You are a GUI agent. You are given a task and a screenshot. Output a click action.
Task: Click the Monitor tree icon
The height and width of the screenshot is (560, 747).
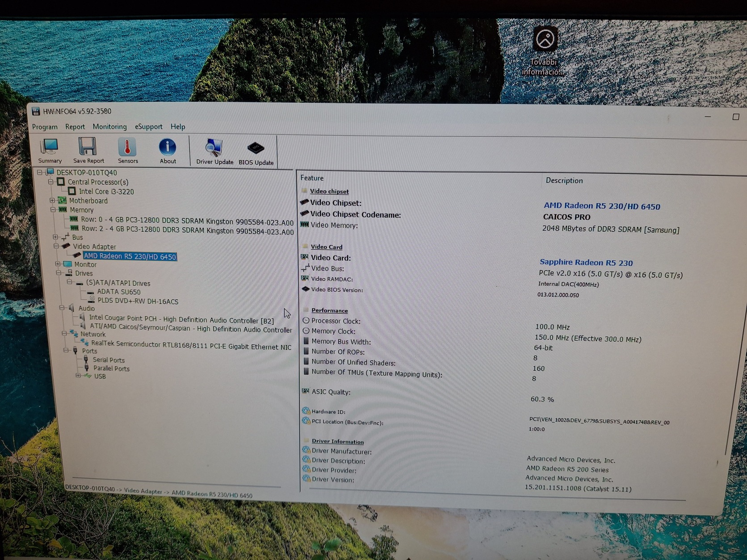tap(67, 264)
